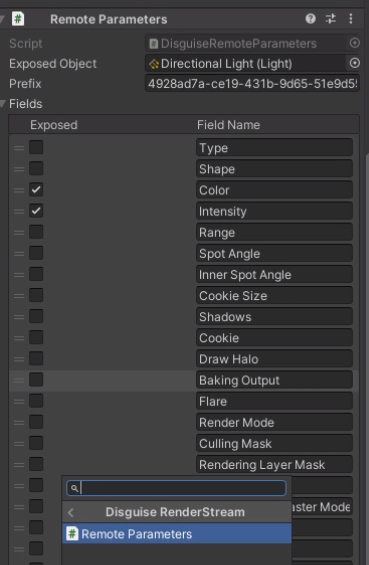Image resolution: width=369 pixels, height=565 pixels.
Task: Enable the Shadows exposed checkbox
Action: point(36,316)
